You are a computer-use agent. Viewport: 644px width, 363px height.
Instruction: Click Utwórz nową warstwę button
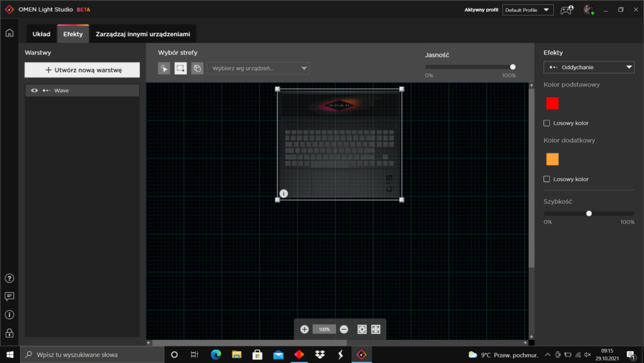tap(82, 70)
